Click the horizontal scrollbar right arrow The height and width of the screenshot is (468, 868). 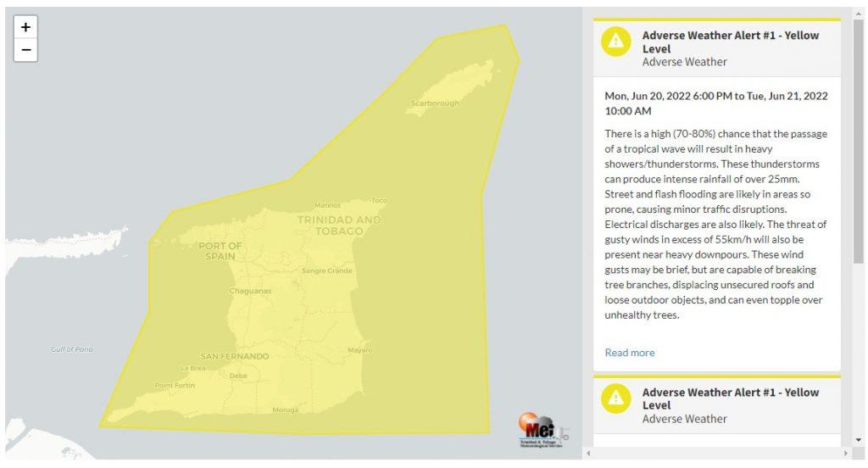point(845,453)
